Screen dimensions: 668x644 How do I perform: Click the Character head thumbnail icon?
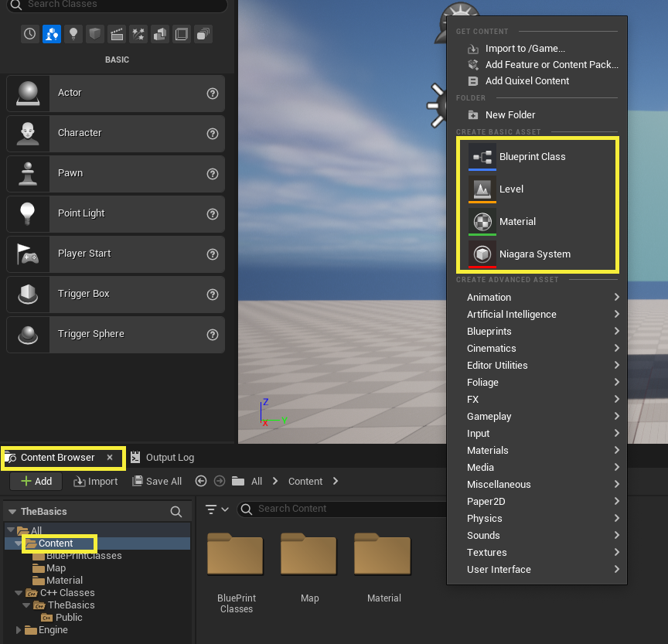coord(28,133)
